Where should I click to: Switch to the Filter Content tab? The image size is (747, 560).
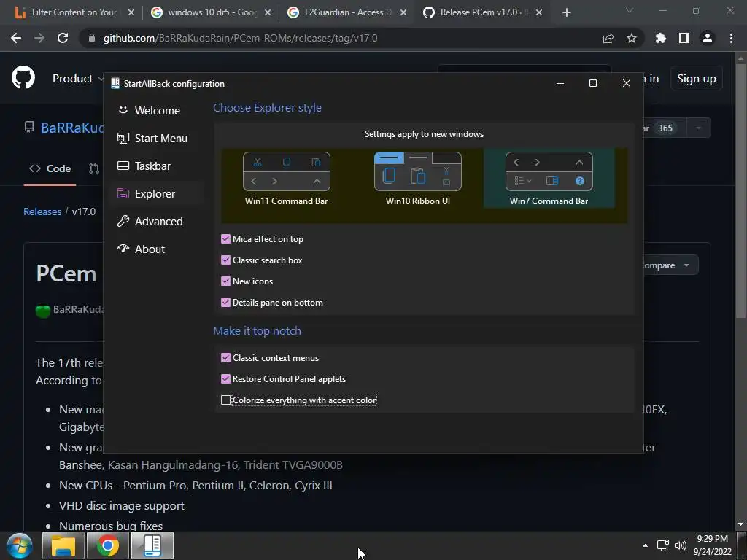click(x=74, y=12)
